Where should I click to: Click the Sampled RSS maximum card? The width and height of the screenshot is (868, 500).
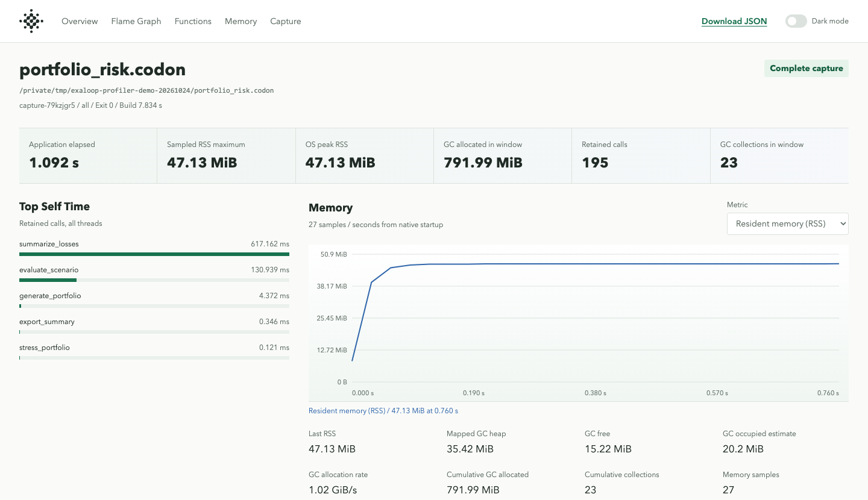coord(226,155)
